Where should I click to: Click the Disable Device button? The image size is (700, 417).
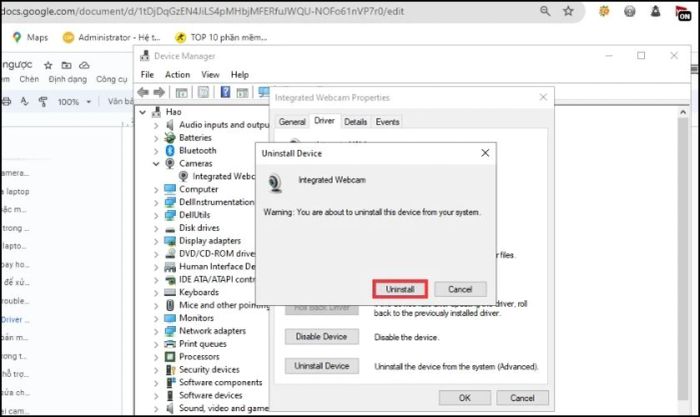[321, 337]
